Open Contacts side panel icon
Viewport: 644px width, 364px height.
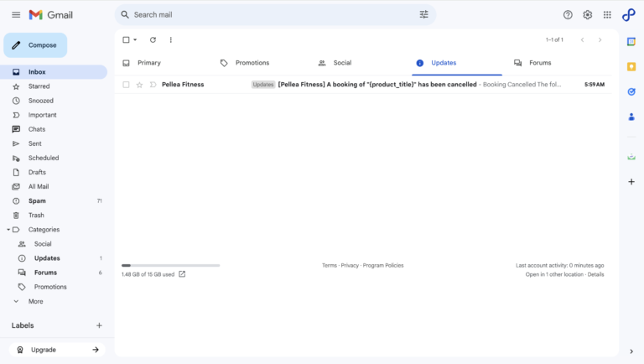[631, 117]
